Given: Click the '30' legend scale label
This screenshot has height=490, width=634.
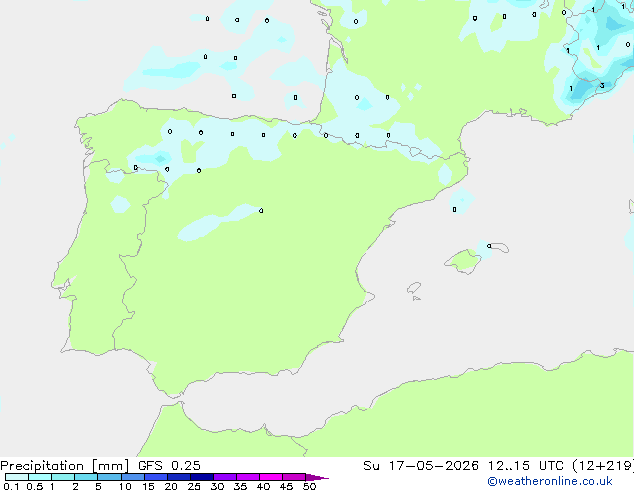Looking at the screenshot, I should 217,486.
